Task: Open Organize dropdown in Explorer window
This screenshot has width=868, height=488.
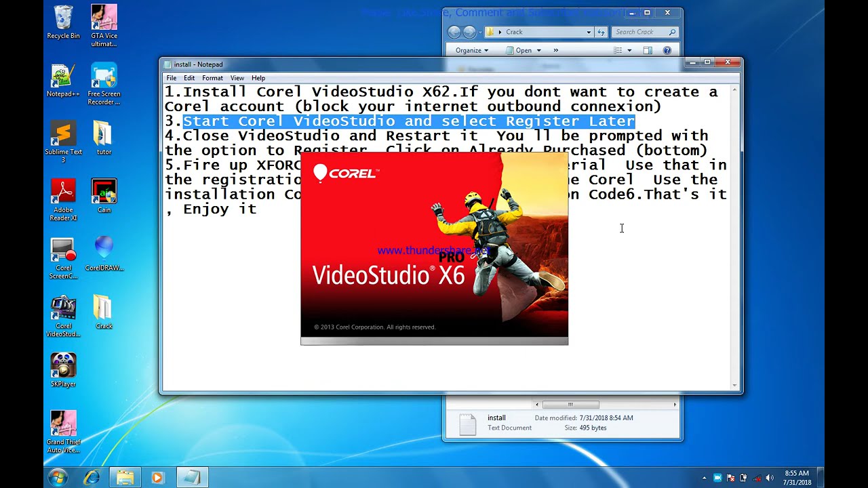Action: (x=471, y=50)
